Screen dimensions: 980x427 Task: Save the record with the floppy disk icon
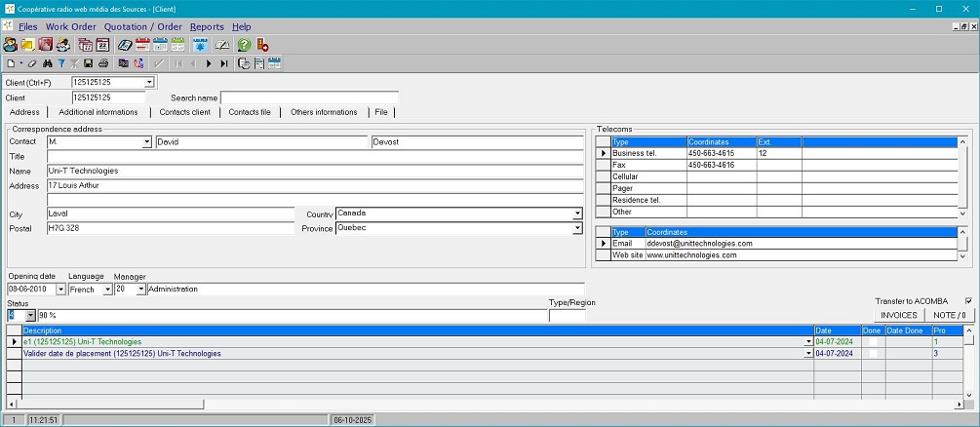[89, 63]
